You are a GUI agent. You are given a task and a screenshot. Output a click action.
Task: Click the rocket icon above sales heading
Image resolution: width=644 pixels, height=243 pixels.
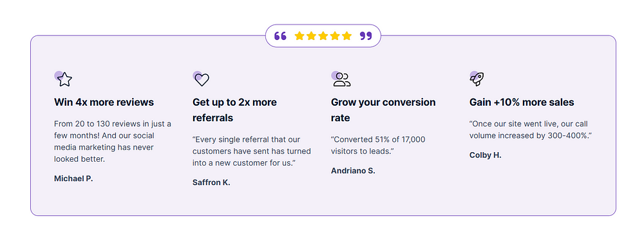[x=477, y=79]
